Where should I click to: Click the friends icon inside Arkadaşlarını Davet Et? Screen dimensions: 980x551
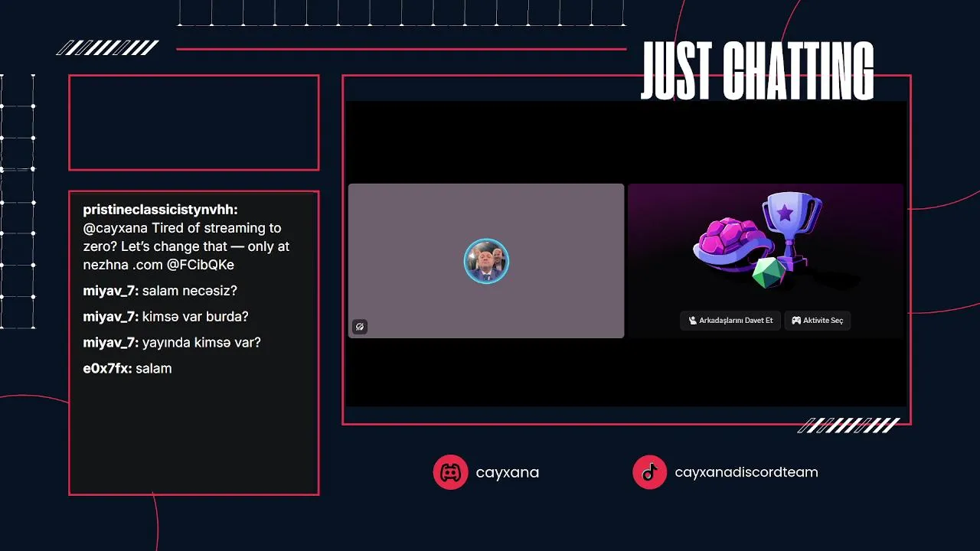(x=692, y=321)
